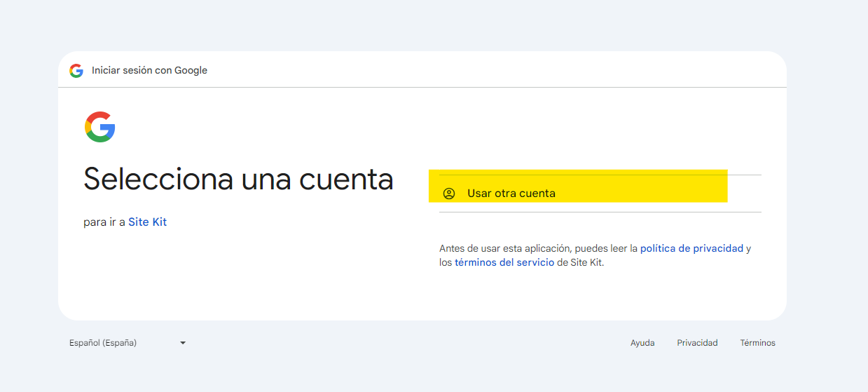Select the 'Usar otra cuenta' option text
Screen dimensions: 868x392
tap(511, 194)
